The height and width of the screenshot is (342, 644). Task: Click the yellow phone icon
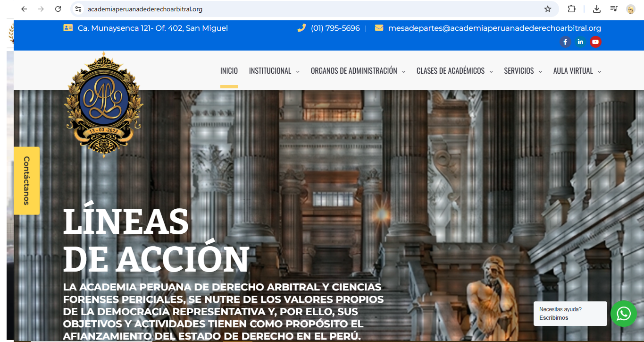[x=301, y=28]
